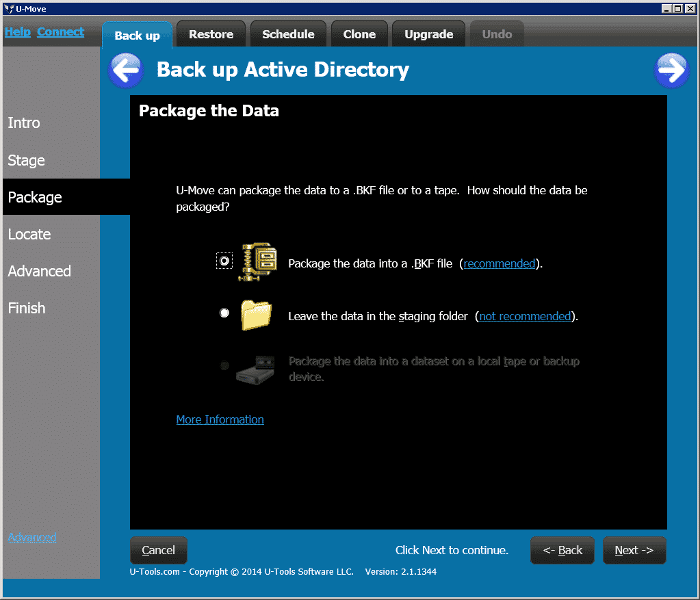
Task: Click the <- Back button
Action: tap(562, 550)
